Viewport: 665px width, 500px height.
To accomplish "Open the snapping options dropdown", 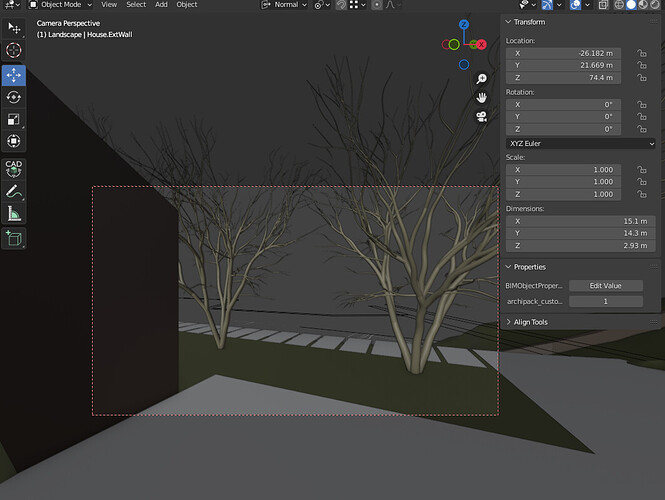I will [357, 5].
